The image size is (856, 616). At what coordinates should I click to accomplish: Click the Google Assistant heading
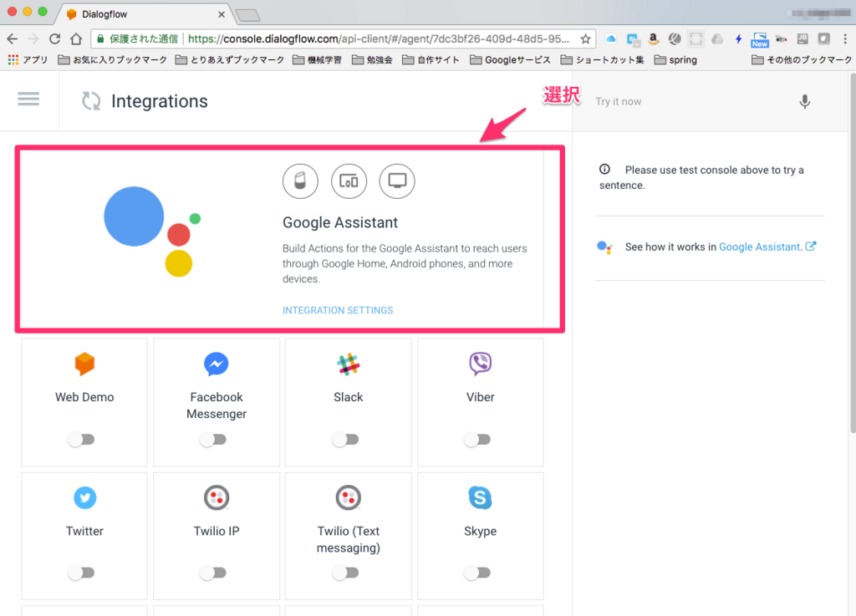click(340, 222)
